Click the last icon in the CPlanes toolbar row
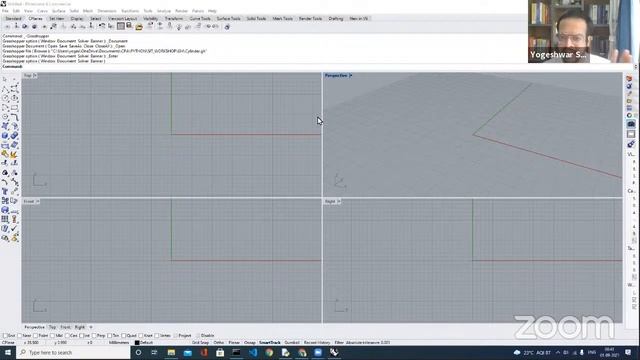The width and height of the screenshot is (640, 360). click(x=227, y=27)
